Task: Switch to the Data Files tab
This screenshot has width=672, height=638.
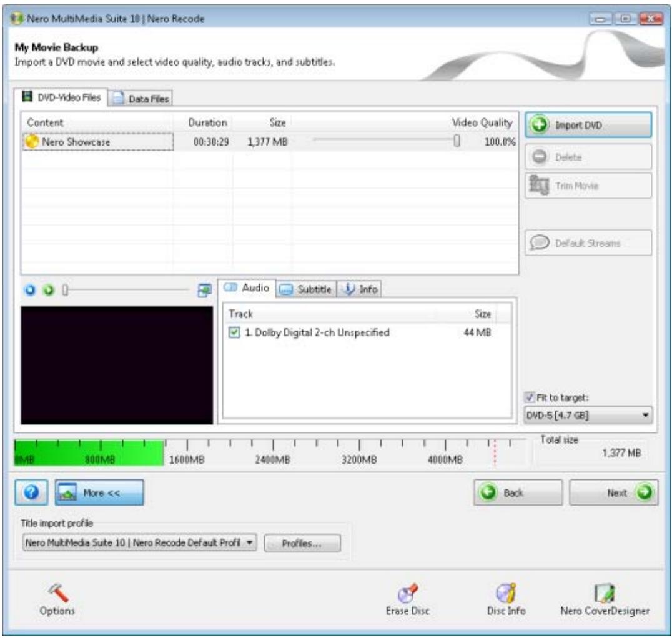Action: (141, 99)
